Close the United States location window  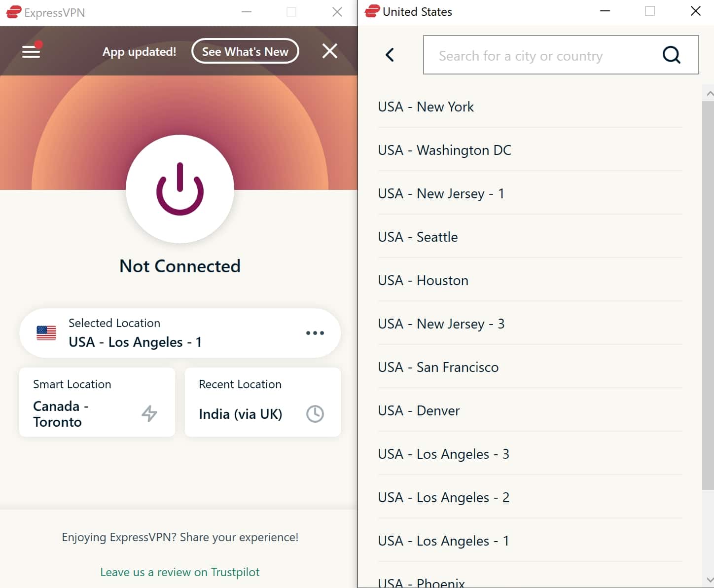[695, 11]
